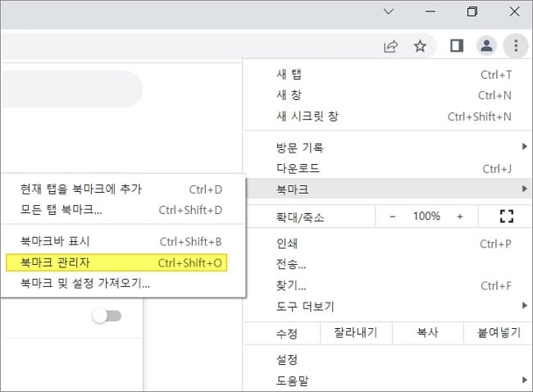Click the search field on the page

coord(71,89)
